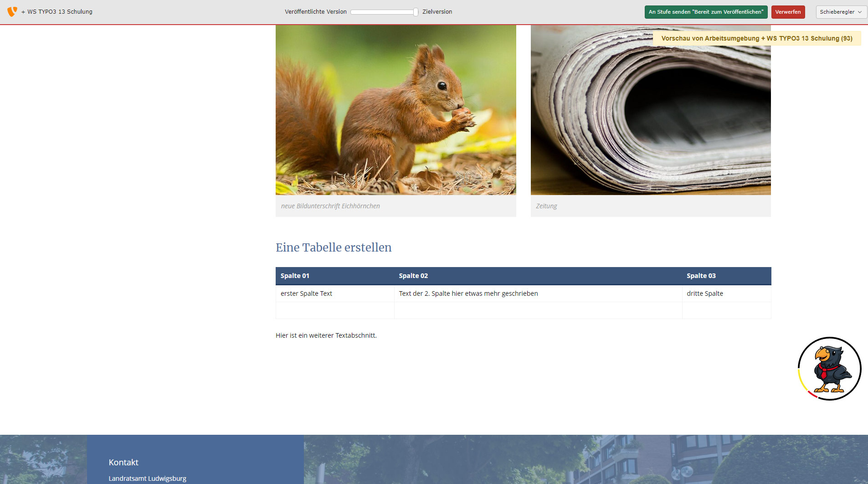Click the Spalte 03 table header
This screenshot has width=868, height=484.
click(701, 276)
